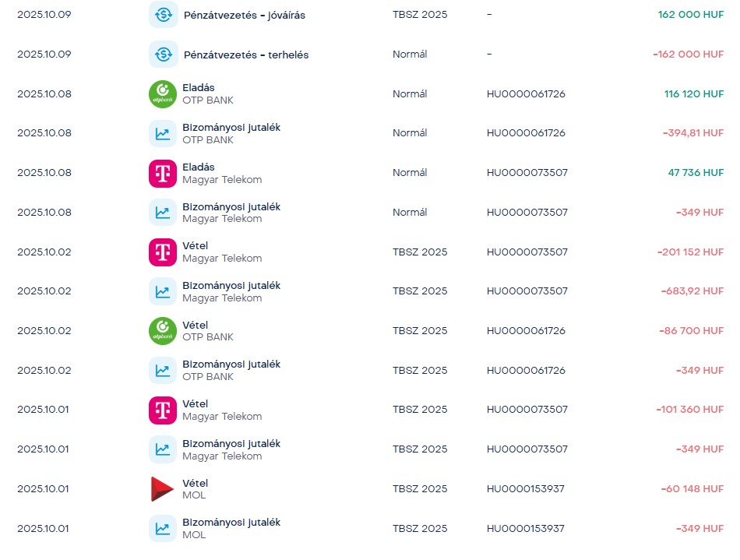The image size is (740, 560).
Task: Click the chart icon on the MOL commission row
Action: (x=163, y=528)
